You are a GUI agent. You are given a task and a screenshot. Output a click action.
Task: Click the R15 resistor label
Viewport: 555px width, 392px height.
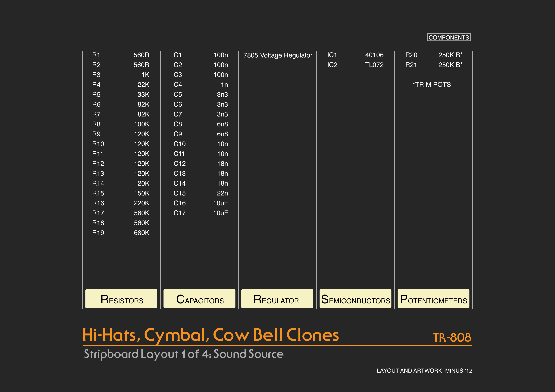click(x=98, y=193)
